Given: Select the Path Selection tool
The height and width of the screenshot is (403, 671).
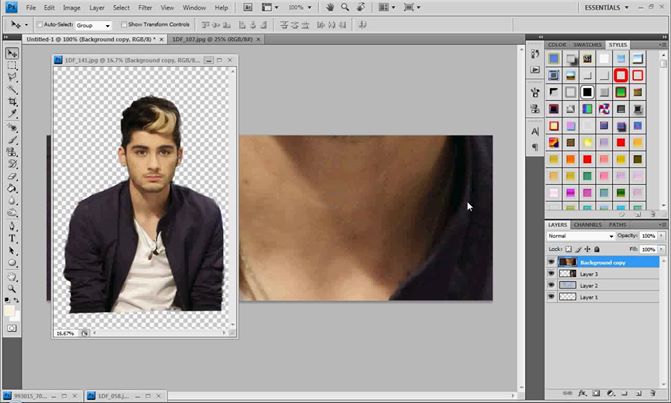Looking at the screenshot, I should [12, 251].
